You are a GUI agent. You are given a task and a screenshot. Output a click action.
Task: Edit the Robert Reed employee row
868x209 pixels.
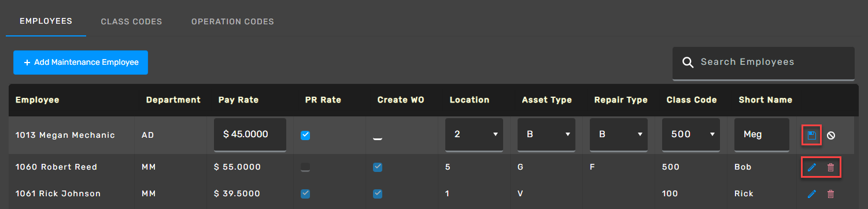tap(811, 167)
